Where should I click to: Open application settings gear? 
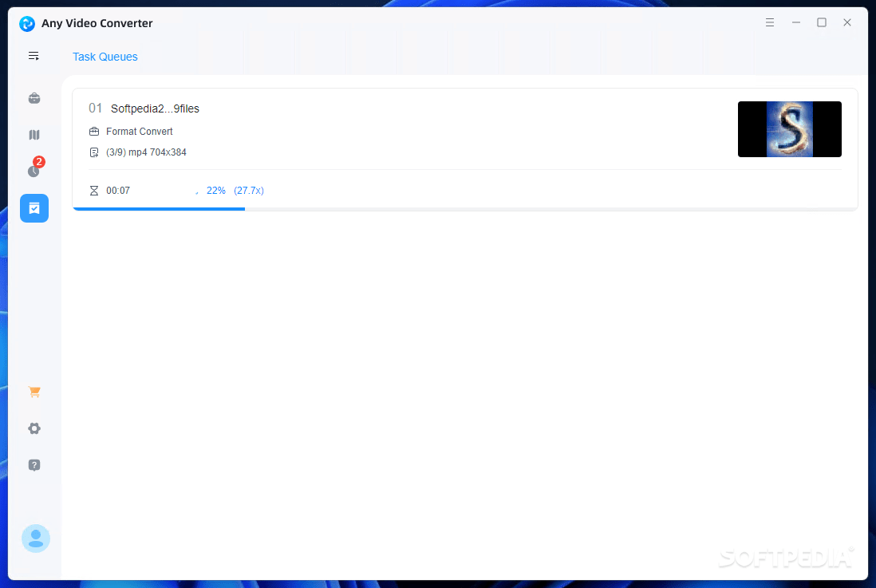pos(34,428)
